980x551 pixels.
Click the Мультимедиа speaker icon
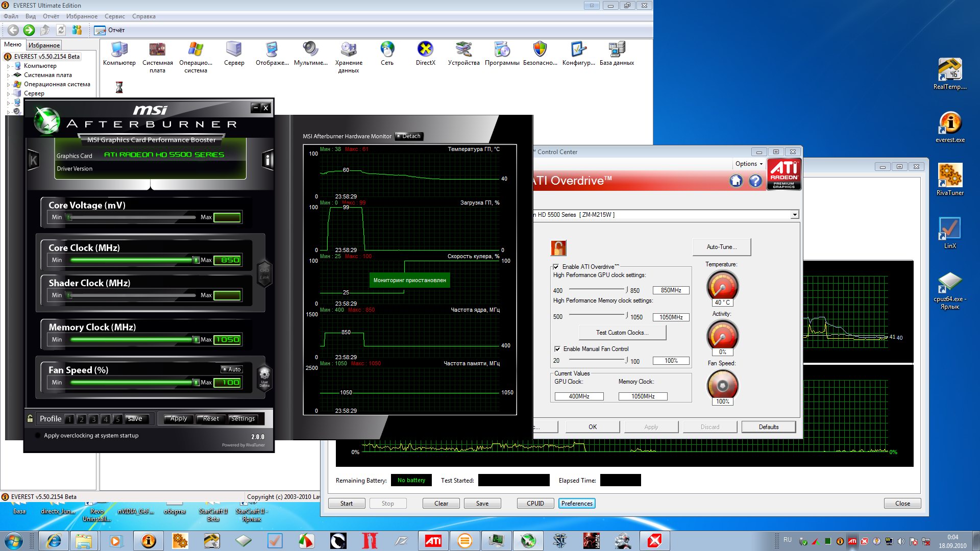[x=310, y=50]
